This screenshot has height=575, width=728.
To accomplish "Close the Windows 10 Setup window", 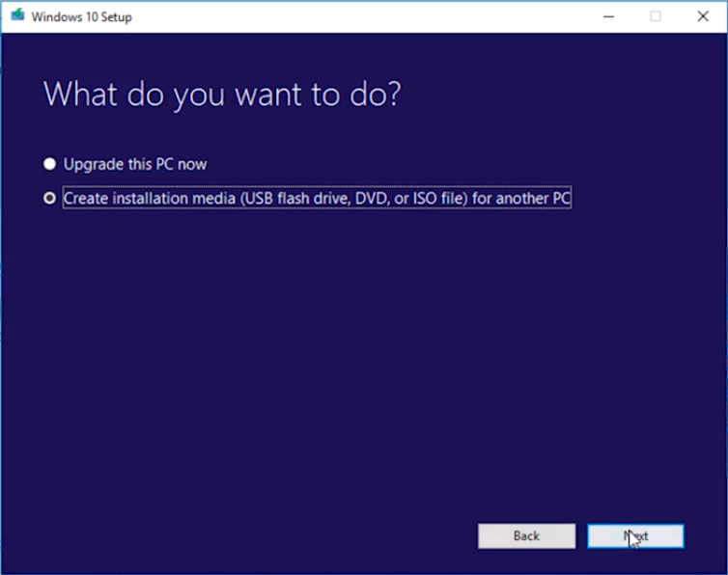I will (703, 16).
